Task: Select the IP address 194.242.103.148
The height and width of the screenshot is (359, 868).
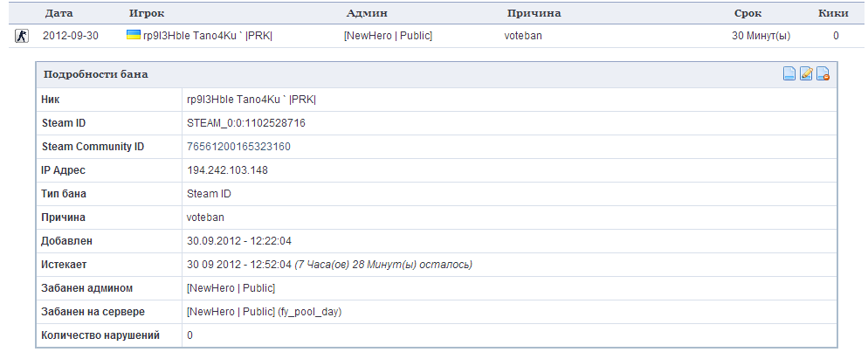Action: coord(228,170)
